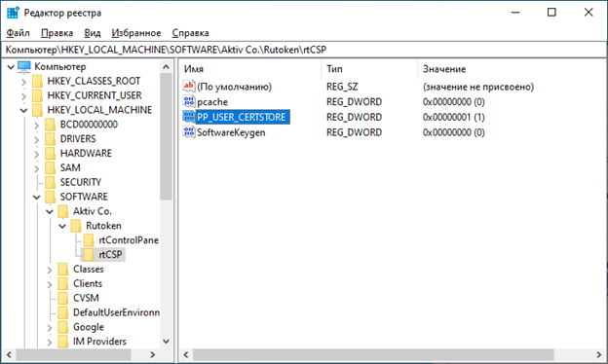This screenshot has height=364, width=608.
Task: Click string icon of (По умолчанию) value
Action: [x=189, y=86]
